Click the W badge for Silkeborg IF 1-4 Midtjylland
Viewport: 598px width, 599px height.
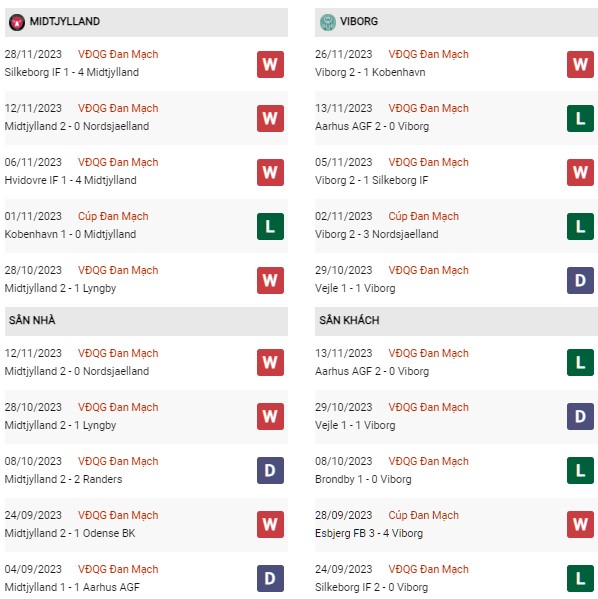[x=270, y=64]
